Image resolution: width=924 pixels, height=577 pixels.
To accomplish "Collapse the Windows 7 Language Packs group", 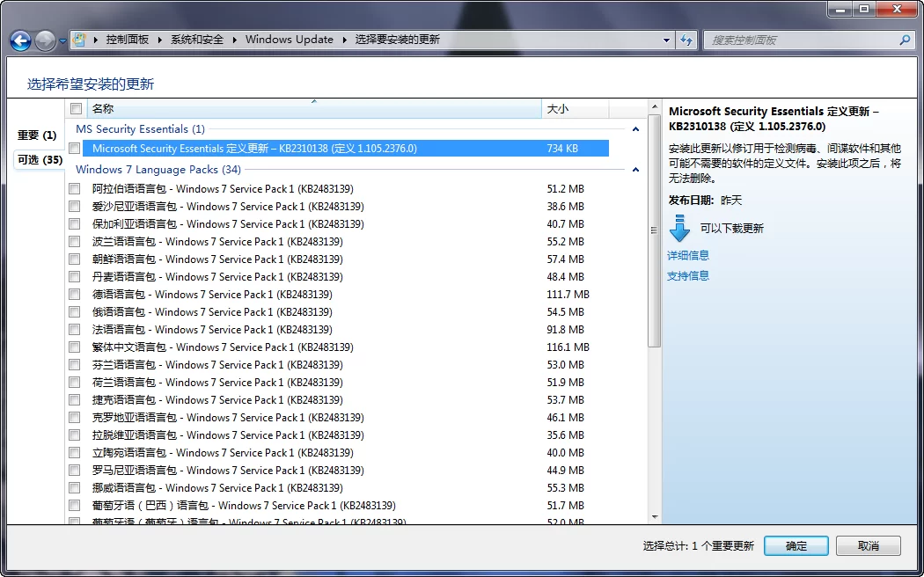I will [635, 170].
